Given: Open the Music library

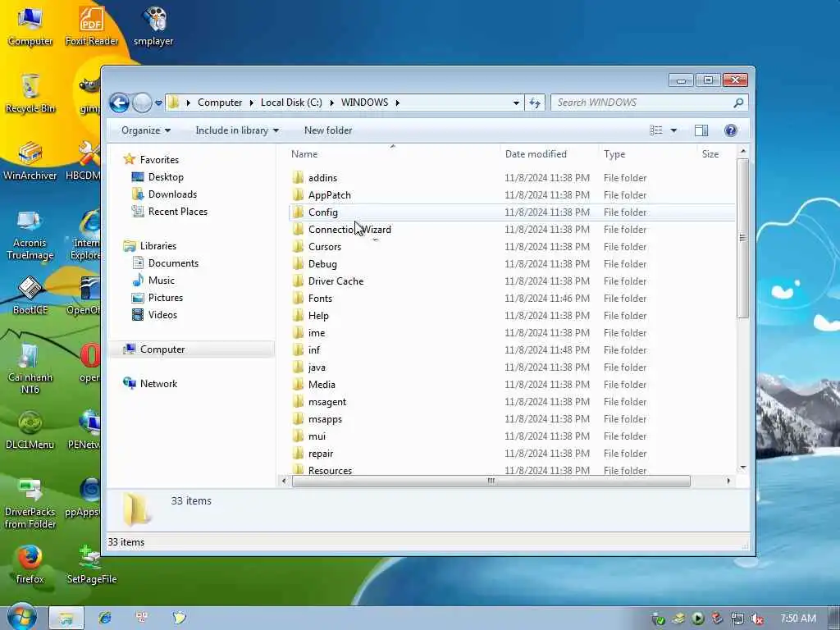Looking at the screenshot, I should click(162, 281).
